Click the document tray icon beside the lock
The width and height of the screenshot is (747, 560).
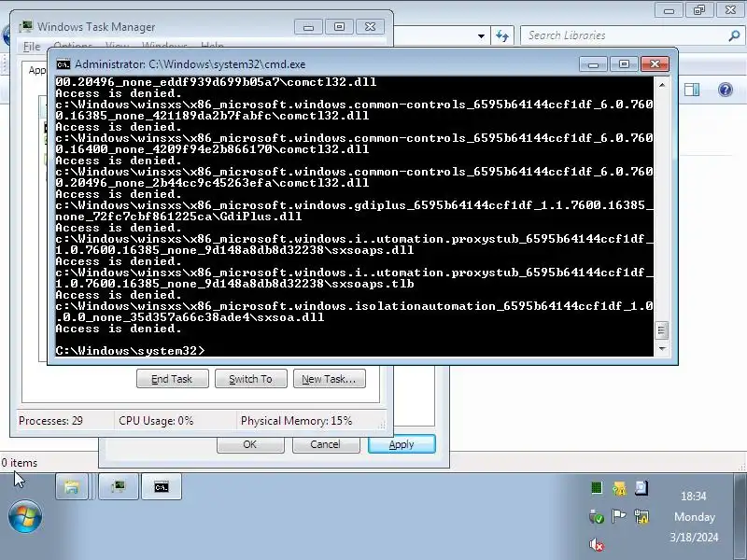pos(641,487)
